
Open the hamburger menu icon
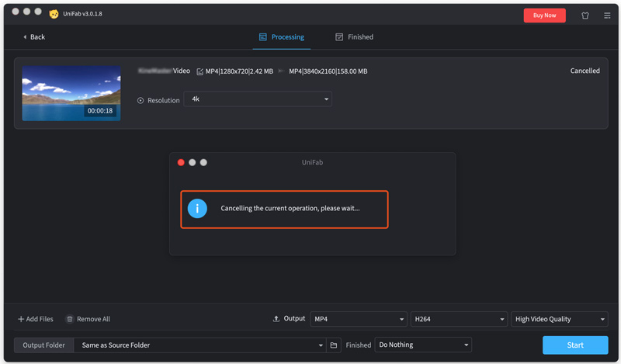[607, 16]
